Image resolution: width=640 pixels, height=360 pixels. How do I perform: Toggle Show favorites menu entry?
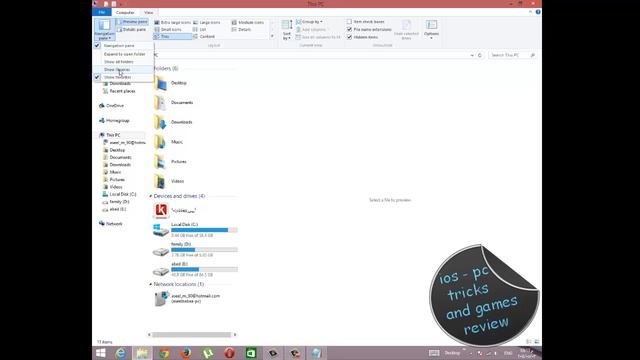(x=123, y=77)
